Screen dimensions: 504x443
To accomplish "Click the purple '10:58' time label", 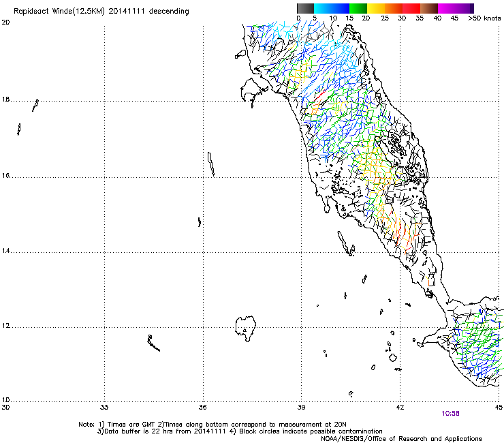I will 450,414.
